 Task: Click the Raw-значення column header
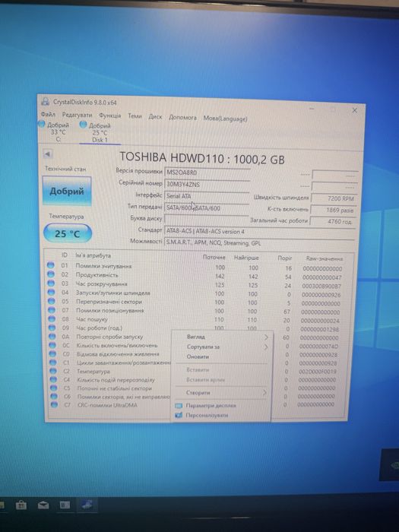point(325,259)
